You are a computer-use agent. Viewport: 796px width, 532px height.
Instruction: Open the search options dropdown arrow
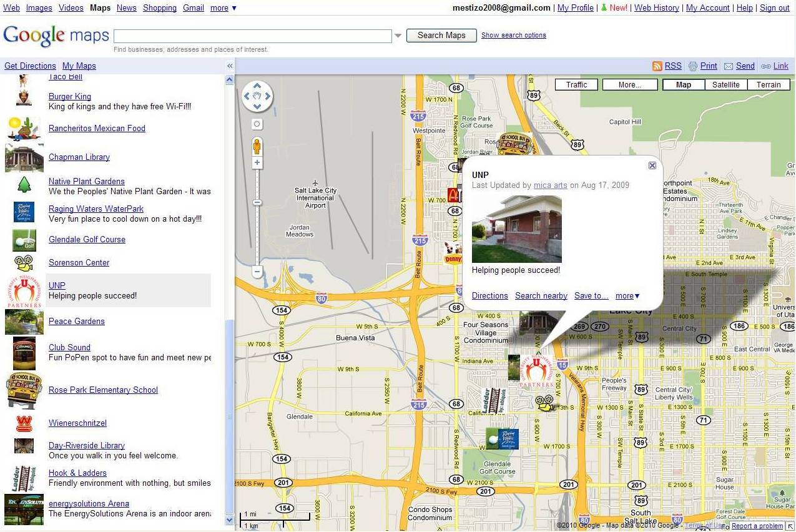[x=398, y=36]
